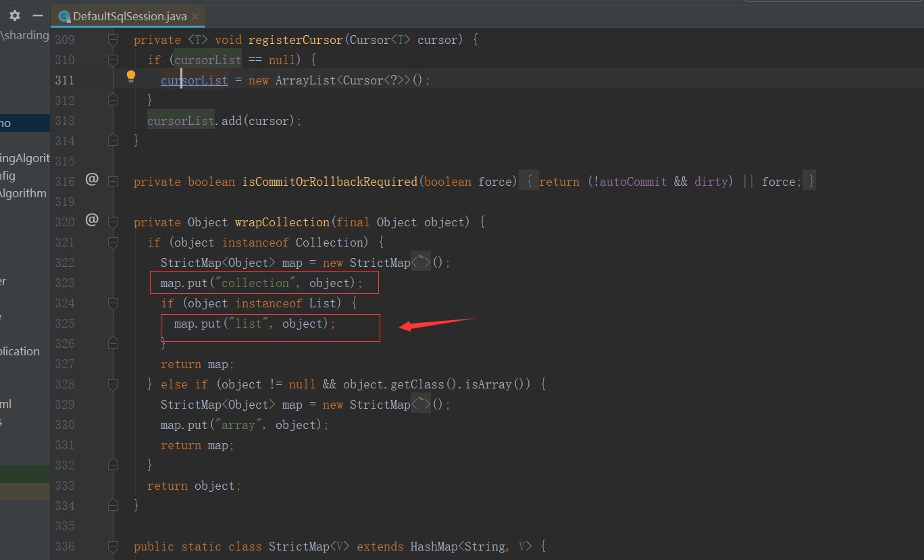Click fold end marker on line 314
924x560 pixels.
113,141
